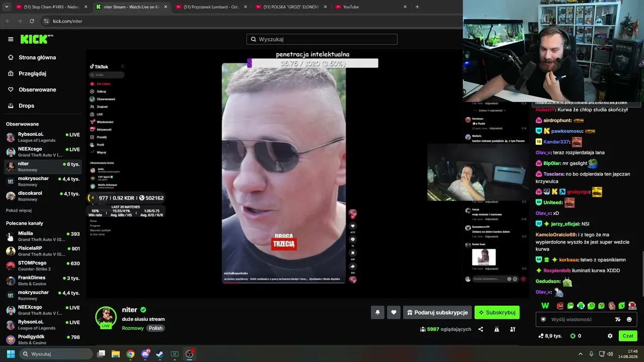Screen dimensions: 644x362
Task: Click the Kick search field Wyszukaj
Action: click(322, 39)
